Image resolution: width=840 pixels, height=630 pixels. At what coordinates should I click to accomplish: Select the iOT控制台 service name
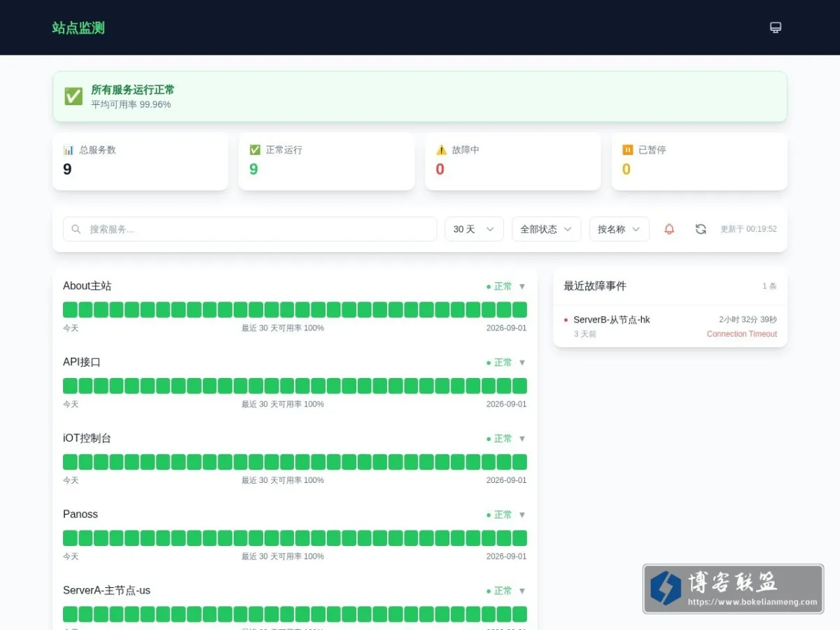coord(87,438)
